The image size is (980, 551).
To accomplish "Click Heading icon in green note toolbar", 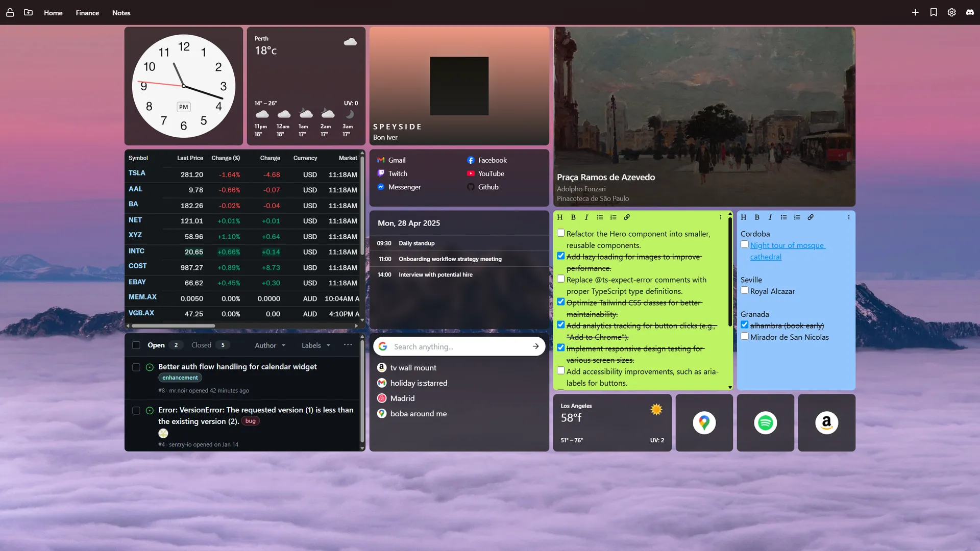I will (x=560, y=217).
